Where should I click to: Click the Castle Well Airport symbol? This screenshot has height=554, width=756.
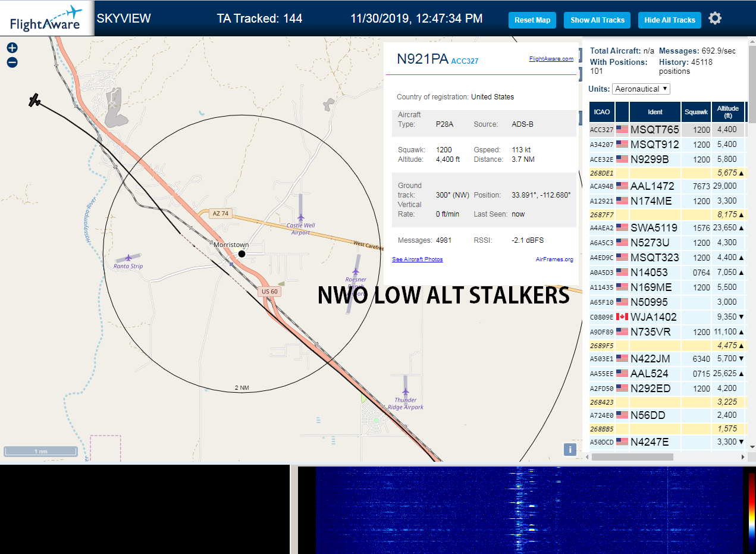[300, 217]
